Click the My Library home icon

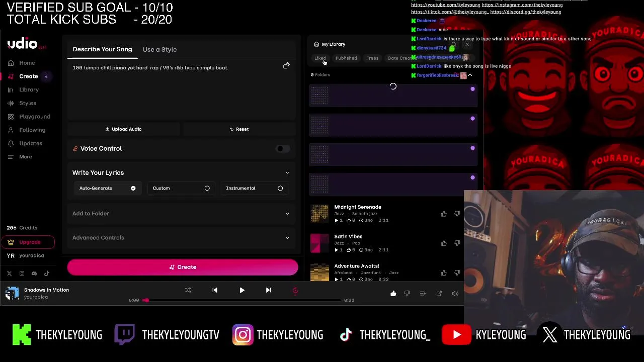pyautogui.click(x=316, y=44)
